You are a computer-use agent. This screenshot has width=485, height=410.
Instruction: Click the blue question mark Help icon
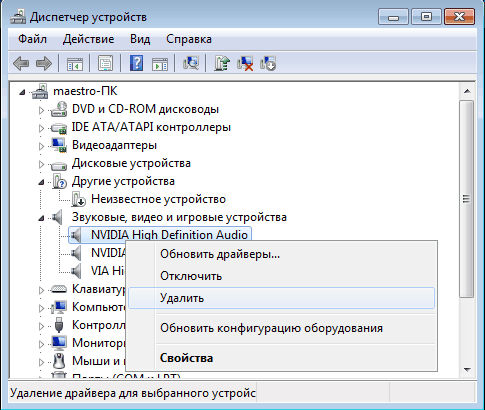pos(136,63)
